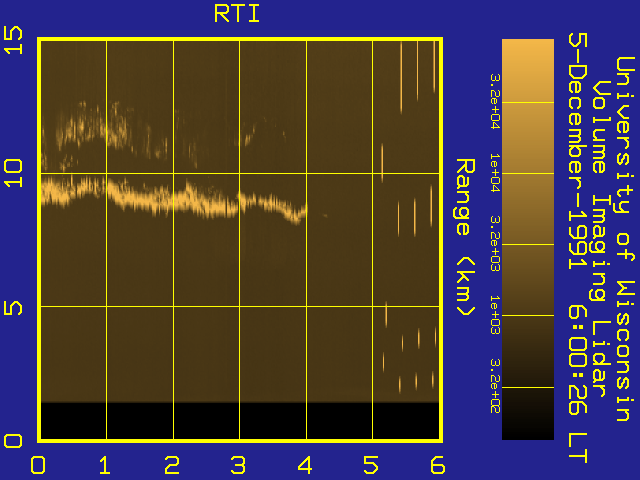
Task: Click the black no-data band at plot bottom
Action: tap(240, 421)
